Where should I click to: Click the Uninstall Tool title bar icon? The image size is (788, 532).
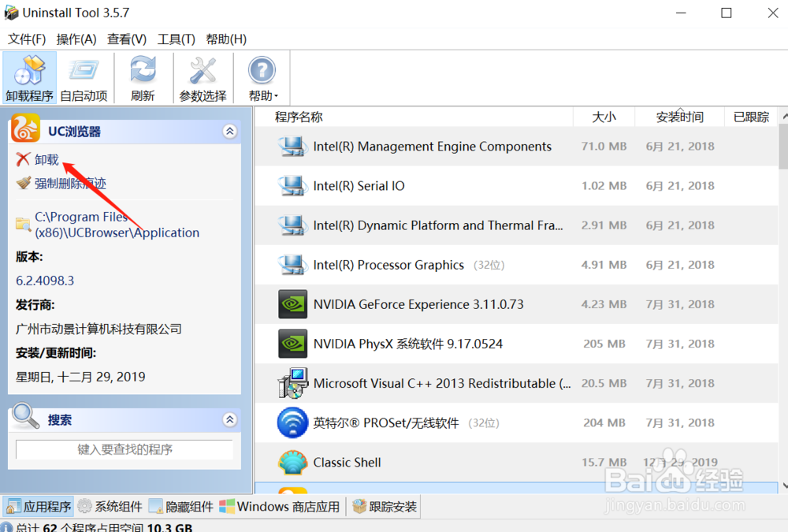11,13
